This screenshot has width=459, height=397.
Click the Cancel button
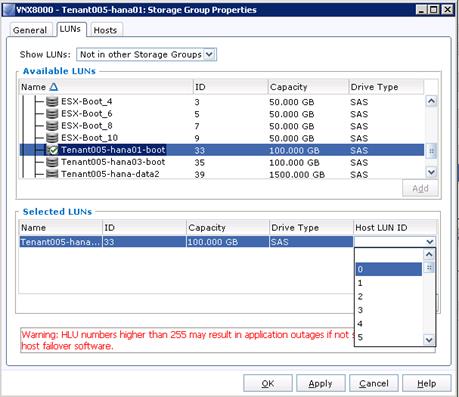pos(374,383)
